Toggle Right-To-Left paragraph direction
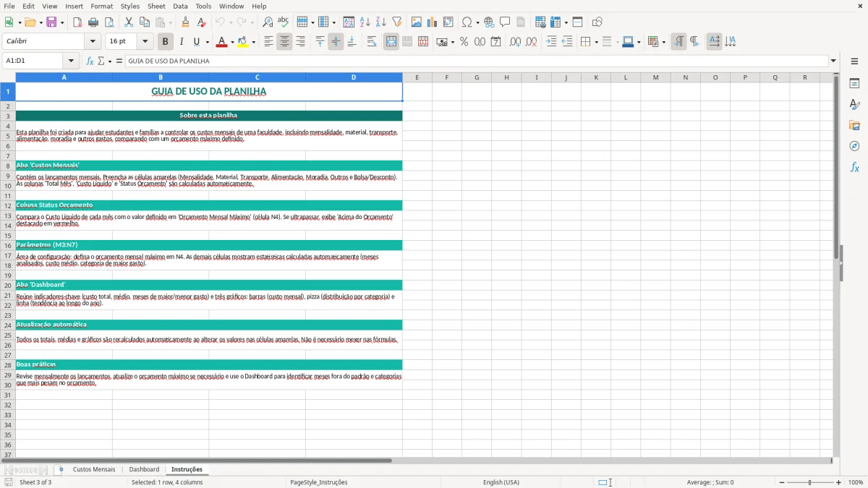The width and height of the screenshot is (868, 488). click(x=694, y=42)
